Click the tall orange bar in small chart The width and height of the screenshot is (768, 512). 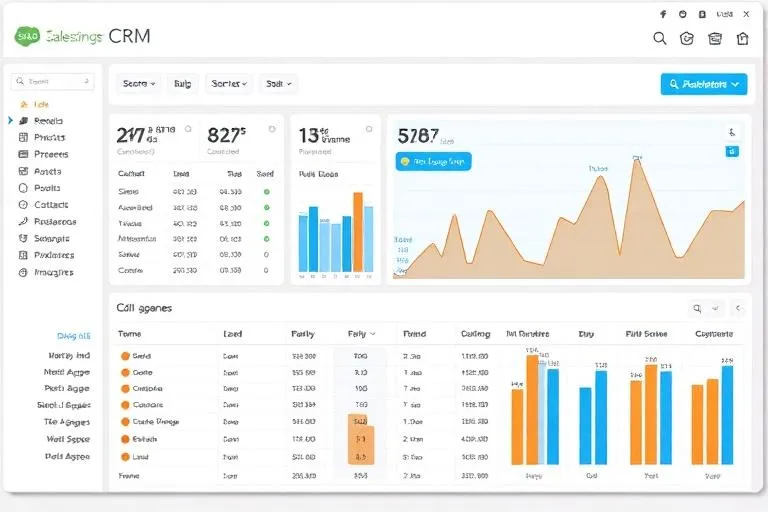(x=358, y=232)
